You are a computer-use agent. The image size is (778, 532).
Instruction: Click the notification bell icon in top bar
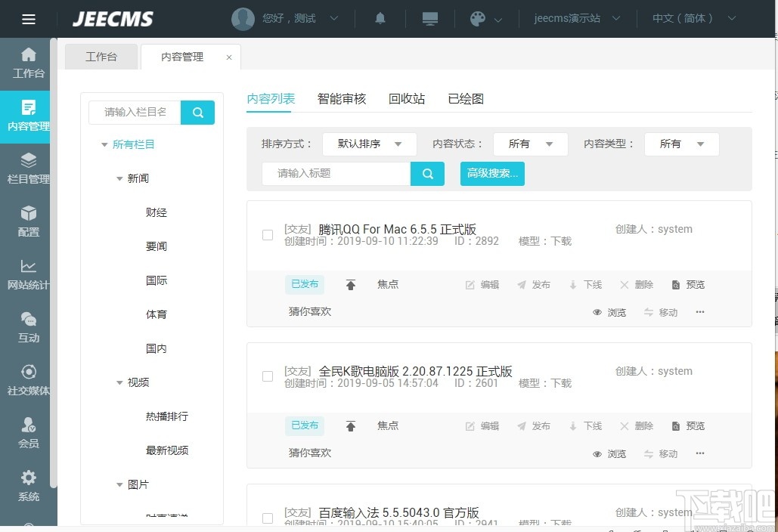point(380,18)
